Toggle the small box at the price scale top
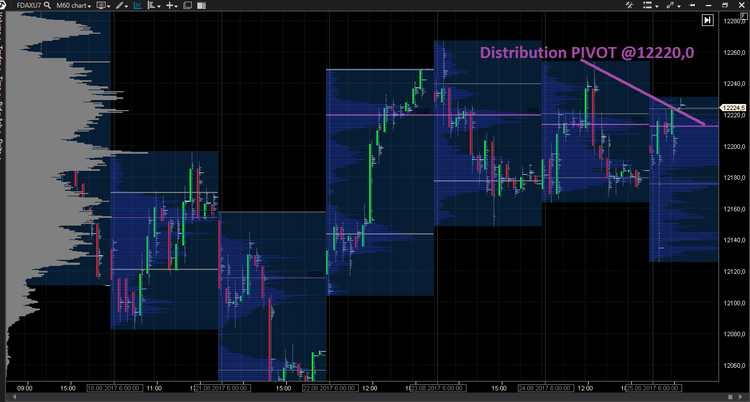This screenshot has height=402, width=750. click(742, 16)
